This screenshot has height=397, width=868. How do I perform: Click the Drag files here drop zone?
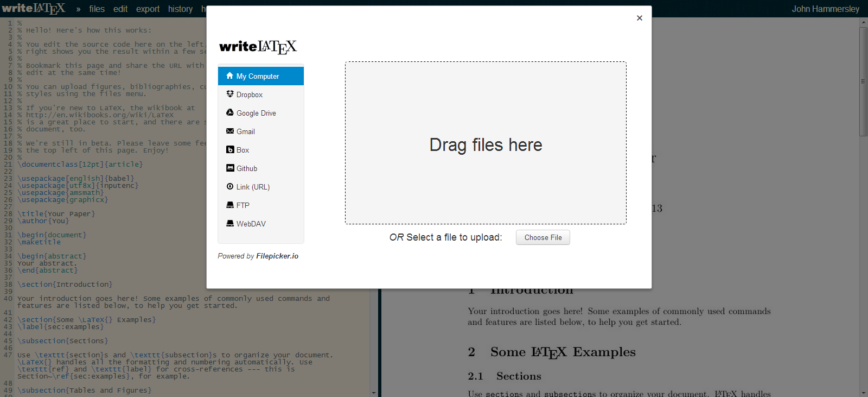(x=486, y=143)
